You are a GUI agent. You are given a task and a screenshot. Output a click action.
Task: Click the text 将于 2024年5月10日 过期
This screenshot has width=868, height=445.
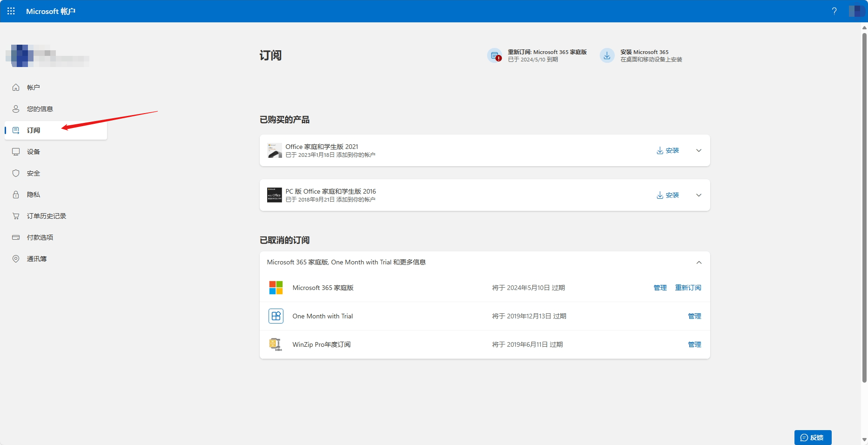(528, 288)
